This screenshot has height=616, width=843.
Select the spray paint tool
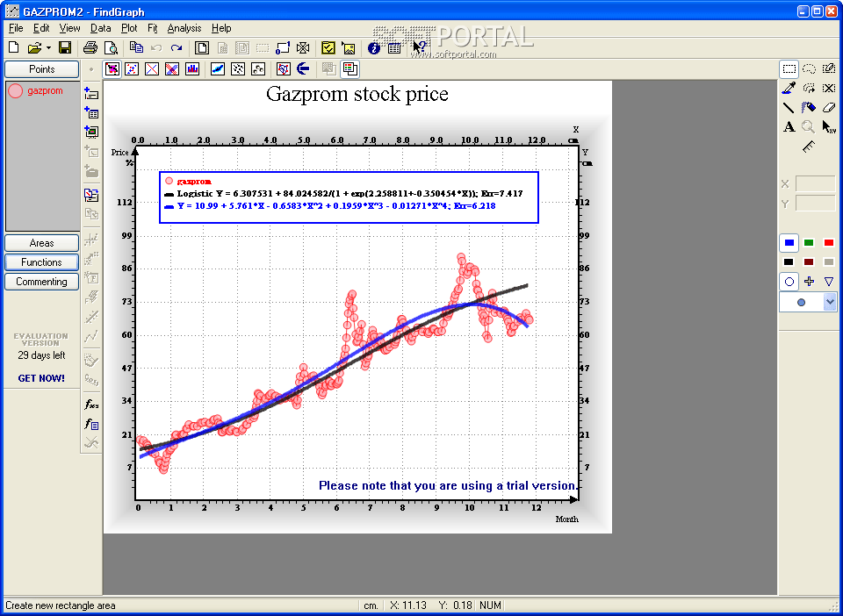point(809,107)
